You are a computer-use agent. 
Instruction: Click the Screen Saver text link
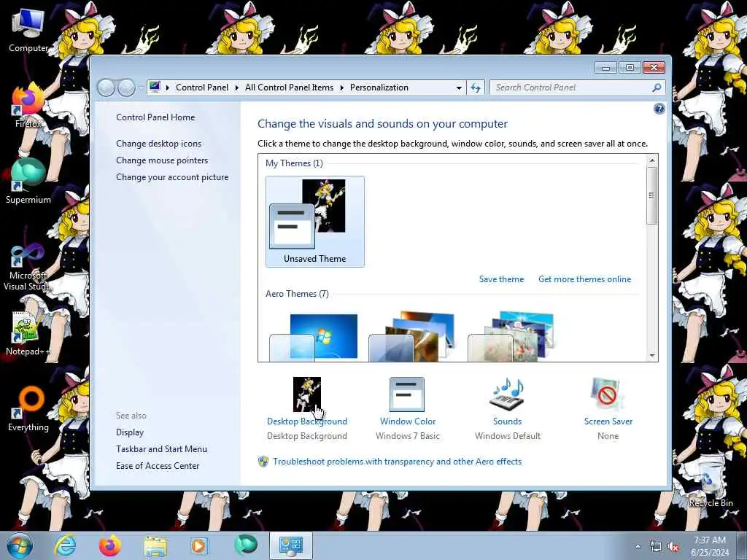(608, 421)
